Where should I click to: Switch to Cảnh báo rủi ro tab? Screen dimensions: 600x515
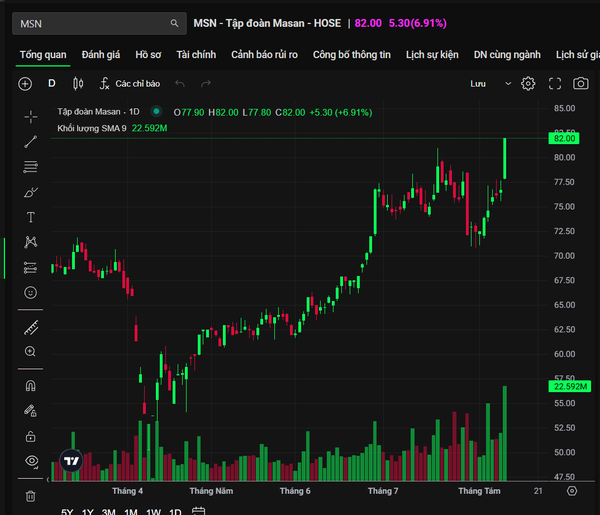pos(264,55)
